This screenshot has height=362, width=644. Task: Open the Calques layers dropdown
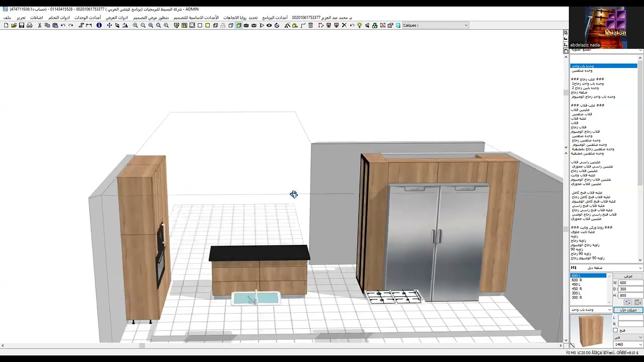pos(435,25)
